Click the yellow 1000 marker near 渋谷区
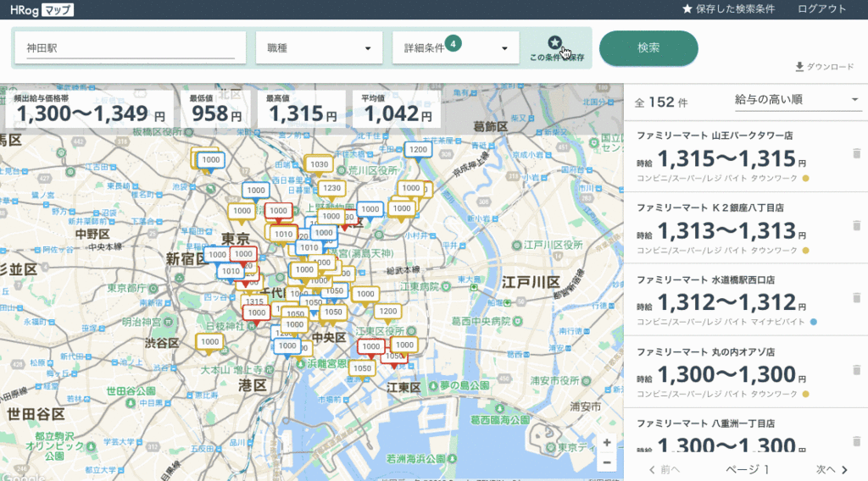Screen dimensions: 868x481 (210, 342)
